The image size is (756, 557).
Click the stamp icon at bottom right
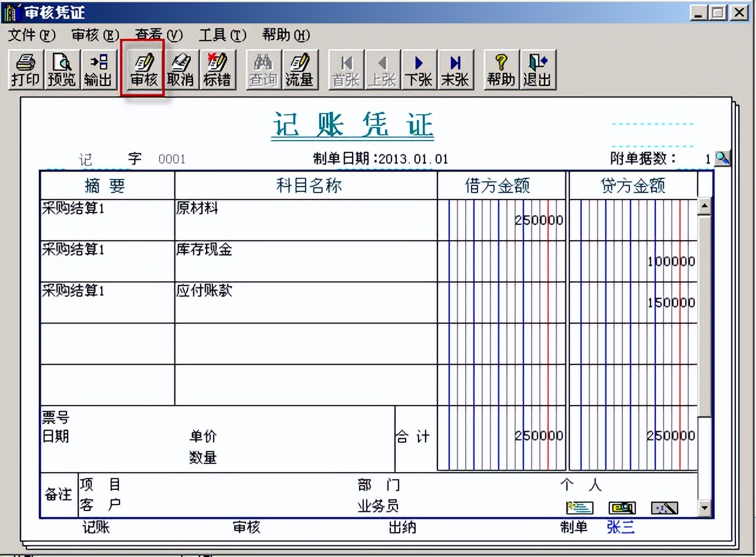[x=622, y=507]
